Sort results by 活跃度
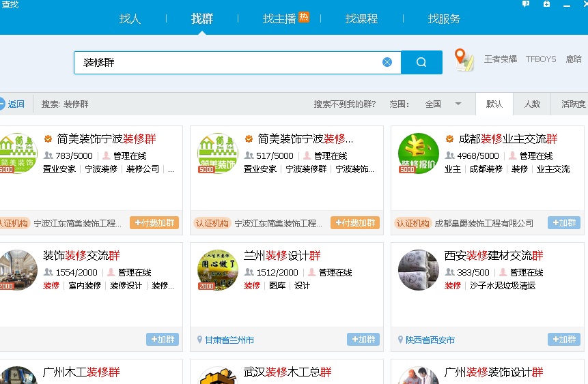Image resolution: width=588 pixels, height=384 pixels. click(x=573, y=104)
